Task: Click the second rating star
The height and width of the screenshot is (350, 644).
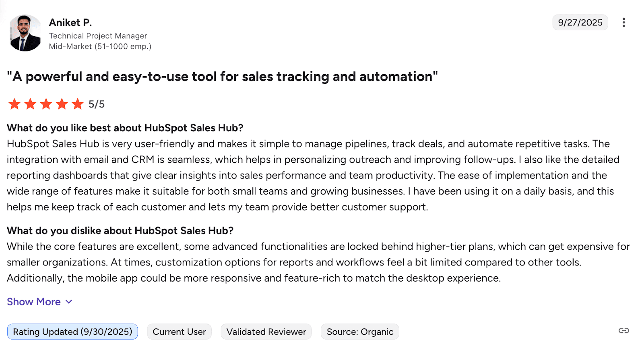Action: click(30, 104)
